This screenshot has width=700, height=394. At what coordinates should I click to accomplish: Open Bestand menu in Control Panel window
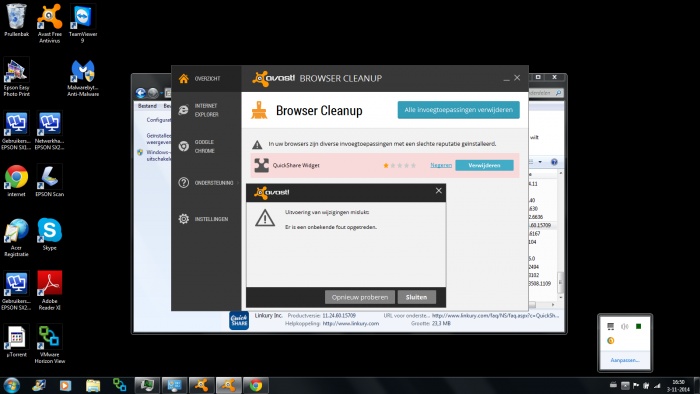147,106
